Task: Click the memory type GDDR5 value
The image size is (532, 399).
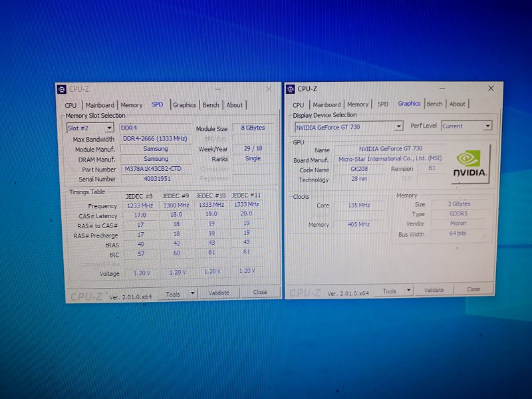Action: 458,213
